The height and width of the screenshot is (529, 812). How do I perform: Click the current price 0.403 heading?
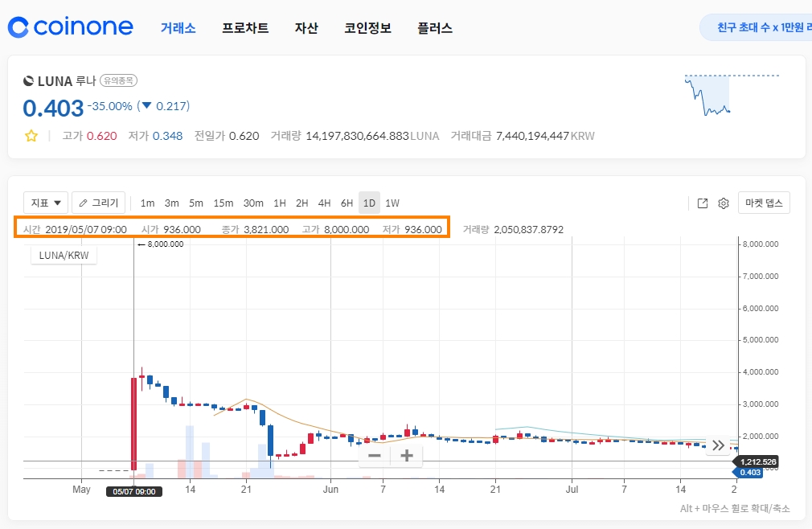53,109
